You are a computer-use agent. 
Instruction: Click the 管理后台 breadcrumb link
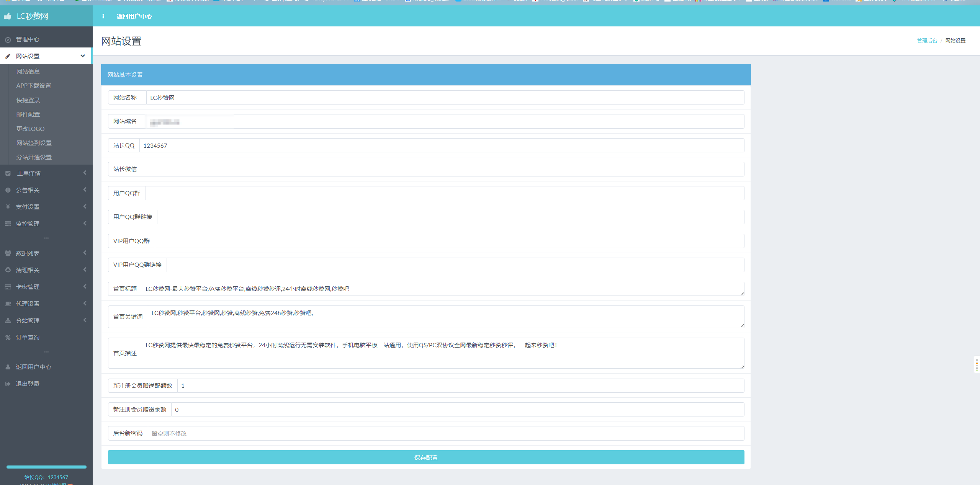tap(927, 41)
